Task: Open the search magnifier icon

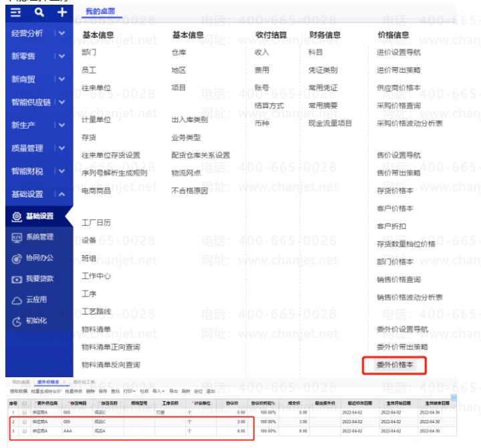Action: [x=39, y=12]
